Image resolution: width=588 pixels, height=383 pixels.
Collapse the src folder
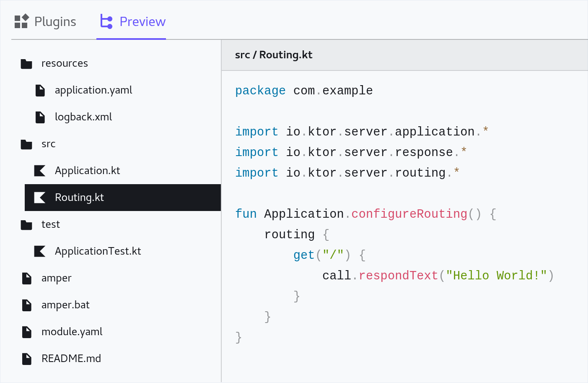pyautogui.click(x=48, y=143)
